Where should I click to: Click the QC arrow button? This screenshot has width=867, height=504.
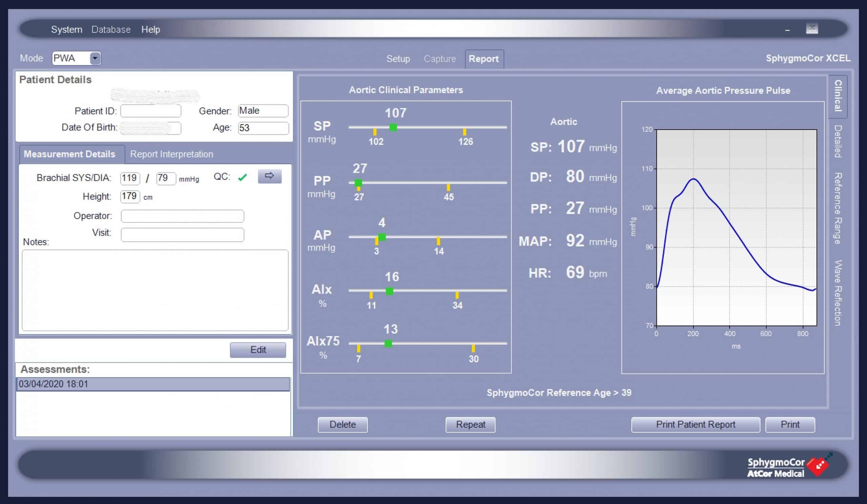(270, 176)
